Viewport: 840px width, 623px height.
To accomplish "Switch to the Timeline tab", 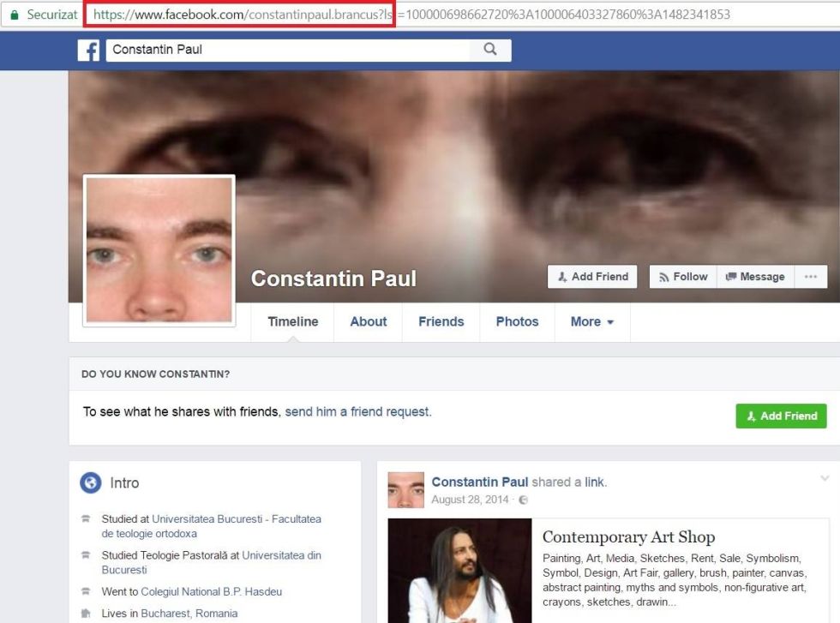I will pyautogui.click(x=292, y=321).
